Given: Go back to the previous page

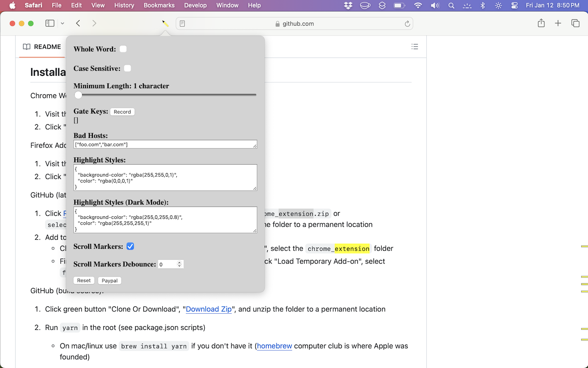Looking at the screenshot, I should [x=78, y=23].
